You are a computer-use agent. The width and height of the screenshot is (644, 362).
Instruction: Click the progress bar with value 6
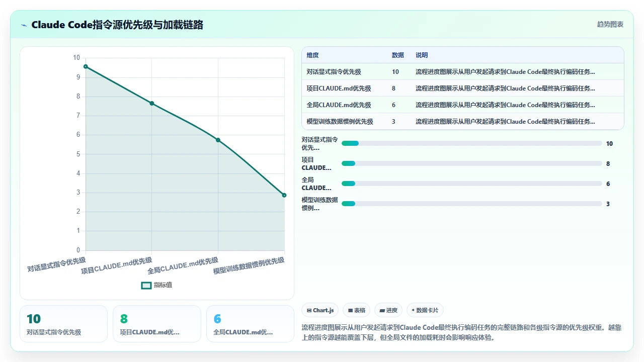[472, 184]
